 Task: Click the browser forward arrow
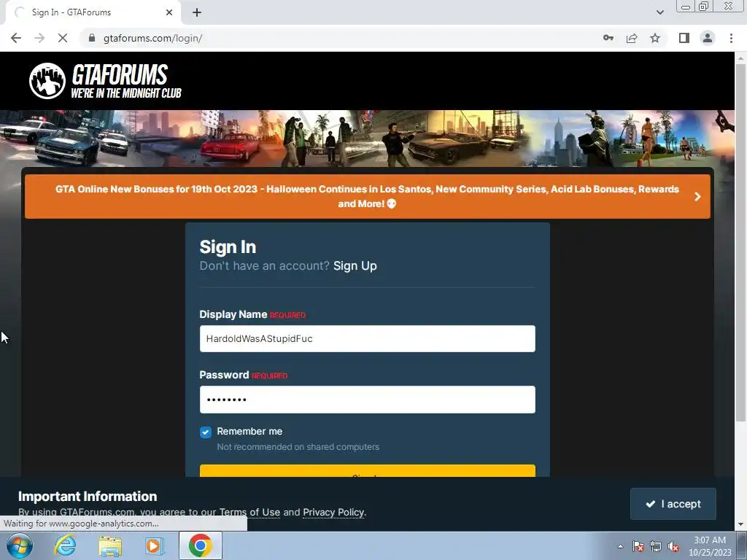pos(39,38)
